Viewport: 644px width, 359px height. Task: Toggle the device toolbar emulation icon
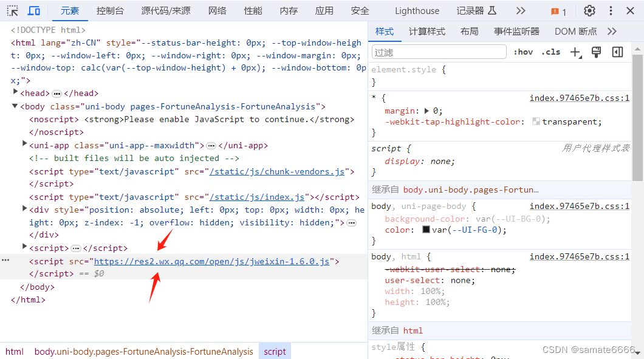[x=33, y=10]
